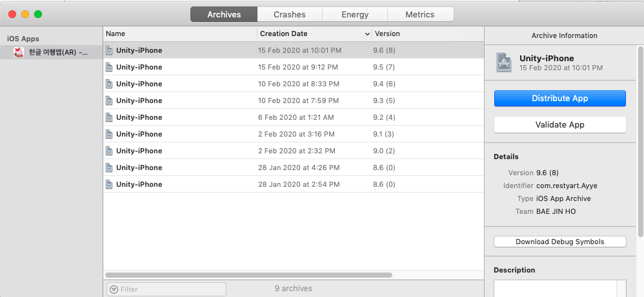This screenshot has height=297, width=644.
Task: Click the archive icon for version 9.0 (2)
Action: click(x=109, y=151)
